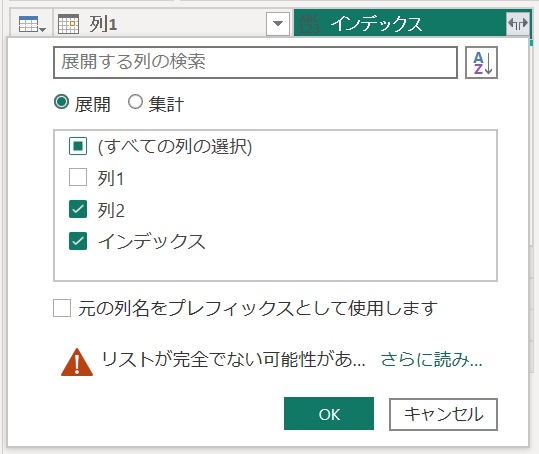
Task: Click the A-Z sort button beside the search box
Action: 481,63
